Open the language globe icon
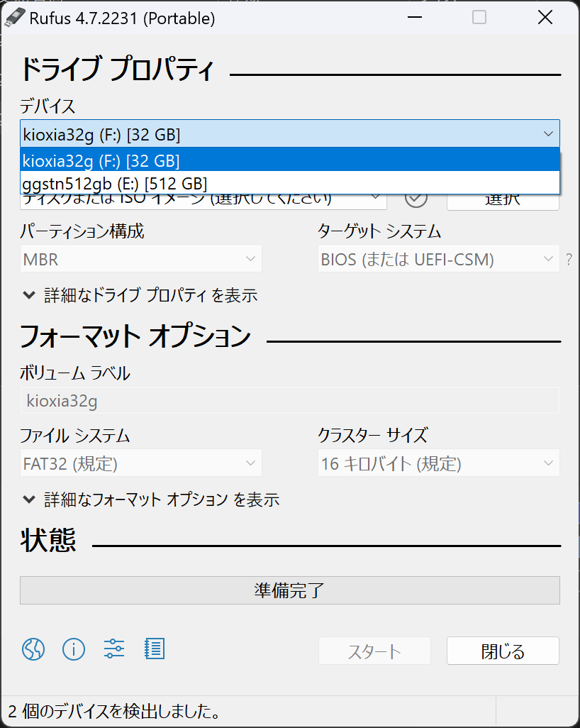 click(x=33, y=649)
